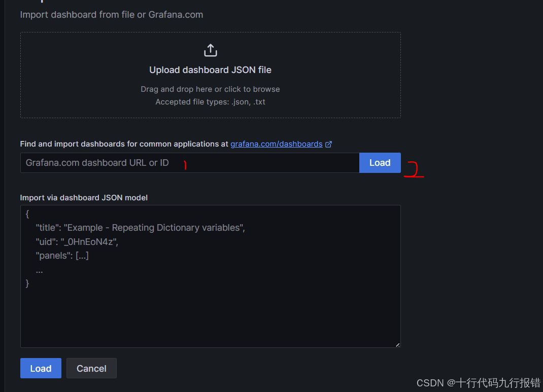Click the external link icon beside grafana.com/dashboards
This screenshot has height=392, width=543.
tap(329, 145)
